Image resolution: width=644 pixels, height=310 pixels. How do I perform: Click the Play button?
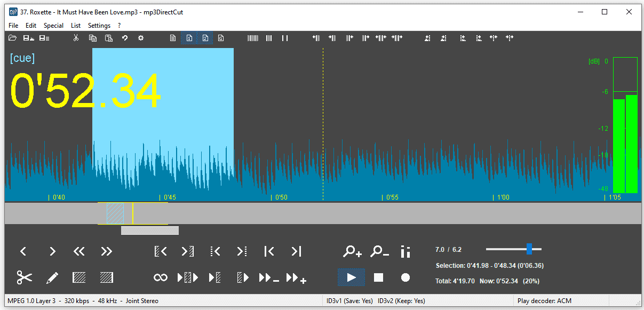pos(351,277)
